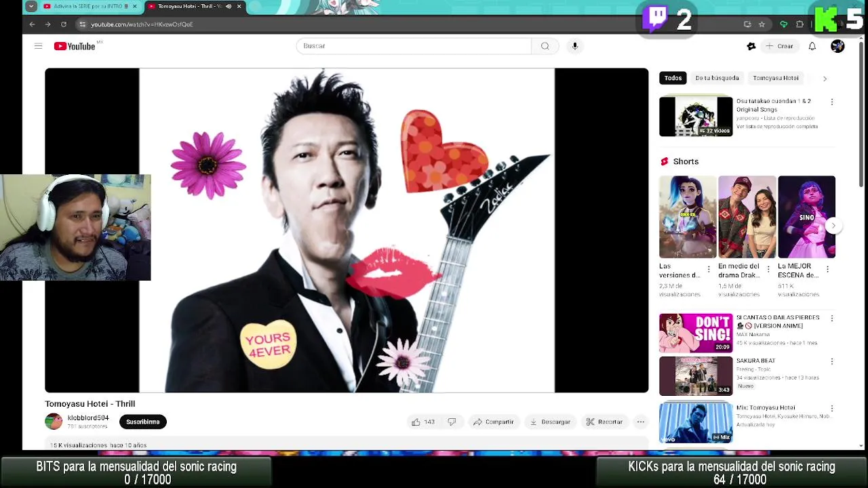
Task: Select the Todos filter chip
Action: click(x=673, y=78)
